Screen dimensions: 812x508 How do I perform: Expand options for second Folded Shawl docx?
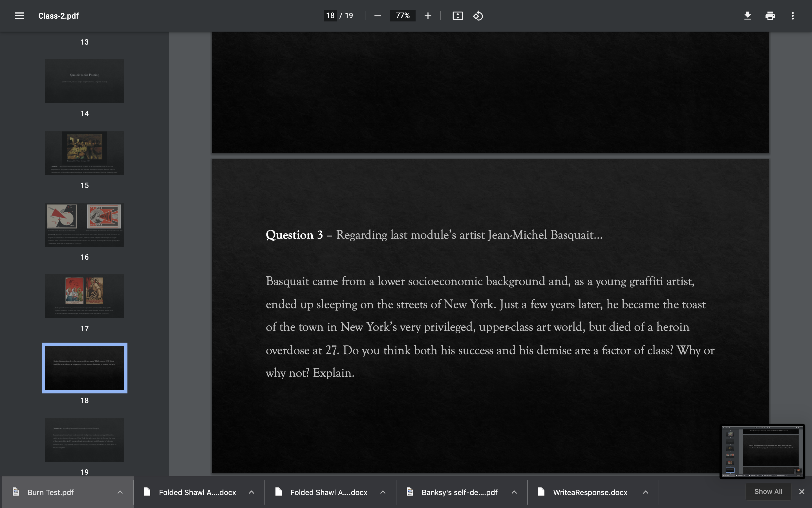click(383, 492)
